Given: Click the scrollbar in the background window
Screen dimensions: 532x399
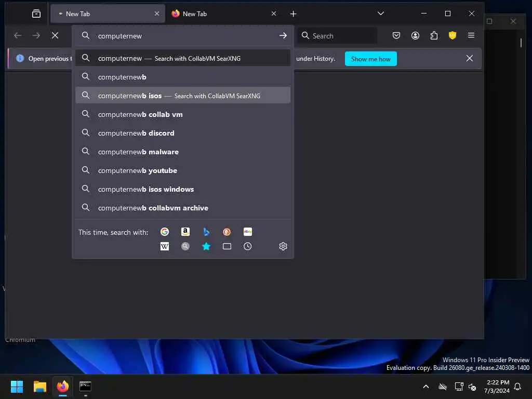Looking at the screenshot, I should [521, 43].
